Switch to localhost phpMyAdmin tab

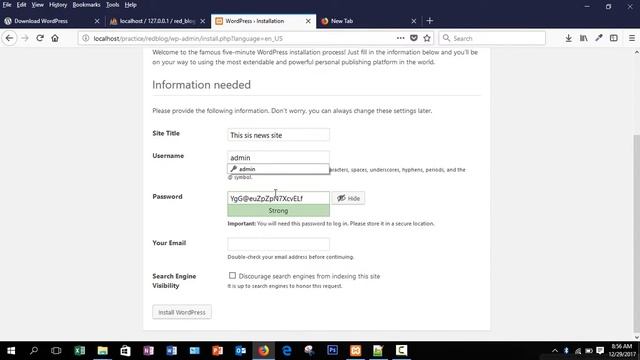coord(157,21)
